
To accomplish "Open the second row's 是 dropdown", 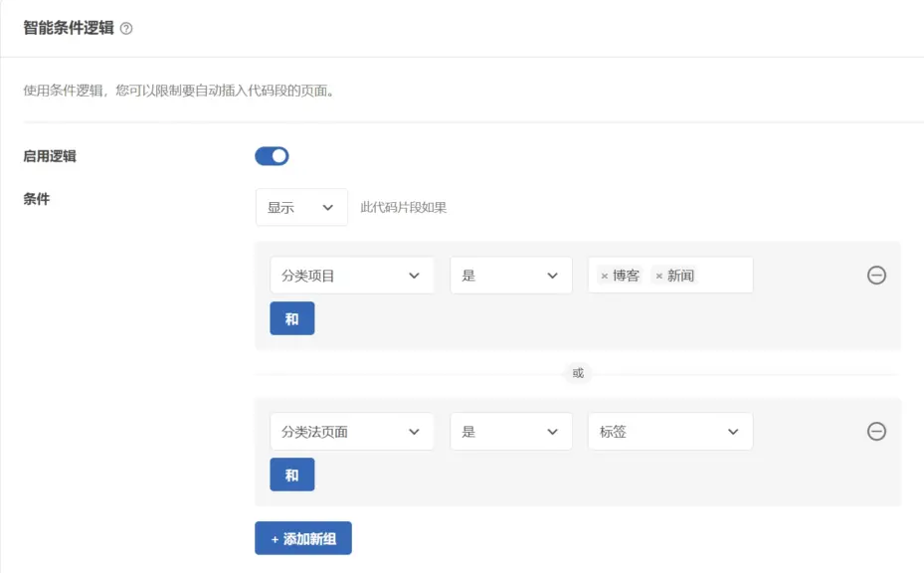I will click(510, 432).
